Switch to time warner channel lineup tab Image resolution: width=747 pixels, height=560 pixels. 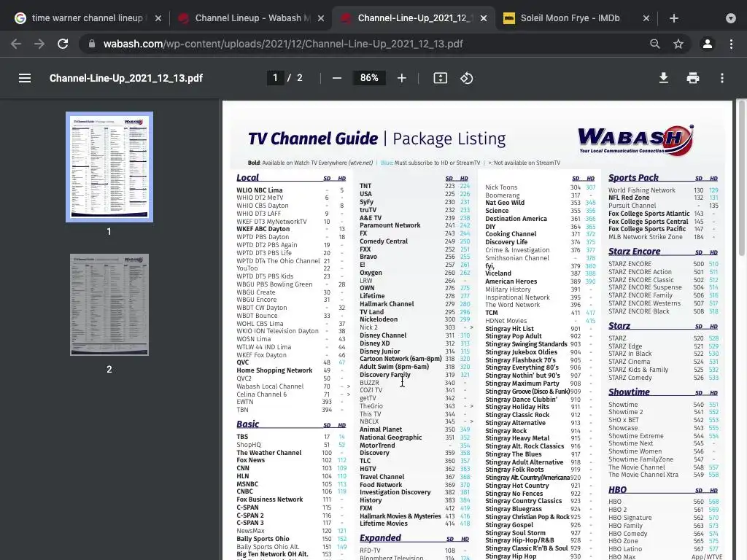tap(87, 18)
